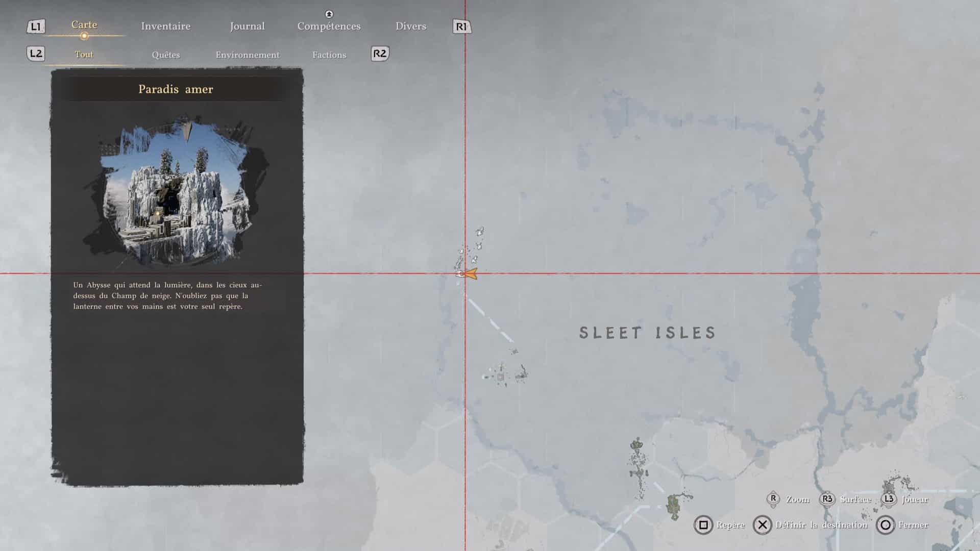Filter map by Quêtes
This screenshot has width=980, height=551.
click(165, 55)
